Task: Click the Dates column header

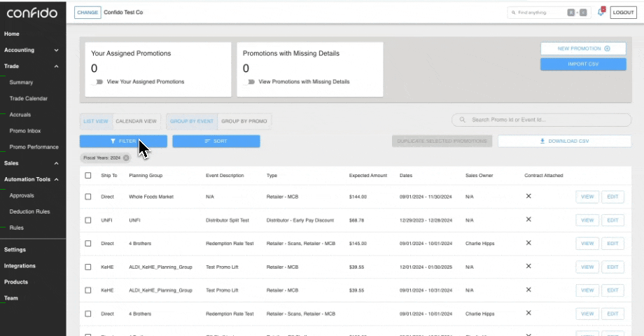Action: pos(406,176)
